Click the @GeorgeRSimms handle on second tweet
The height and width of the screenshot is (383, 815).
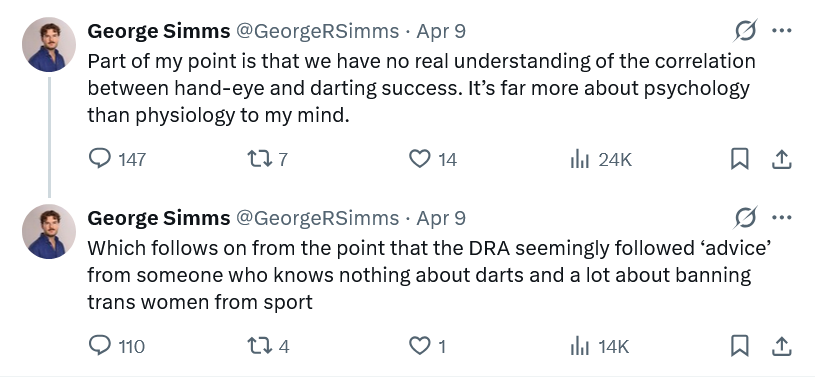pyautogui.click(x=318, y=218)
